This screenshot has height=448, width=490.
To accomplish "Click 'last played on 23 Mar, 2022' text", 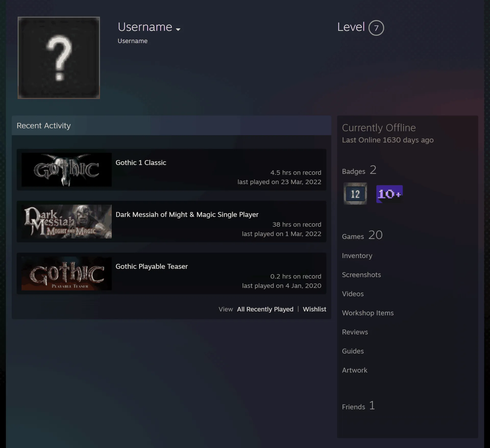I will coord(279,182).
